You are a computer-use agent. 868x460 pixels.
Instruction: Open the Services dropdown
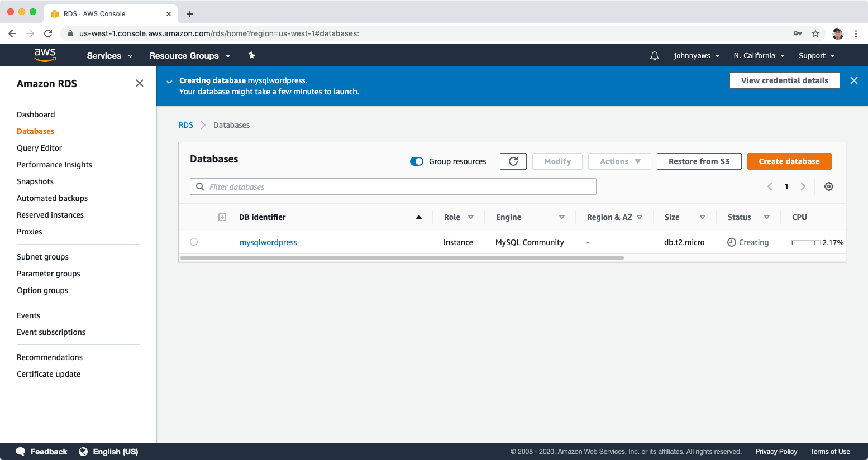(110, 56)
